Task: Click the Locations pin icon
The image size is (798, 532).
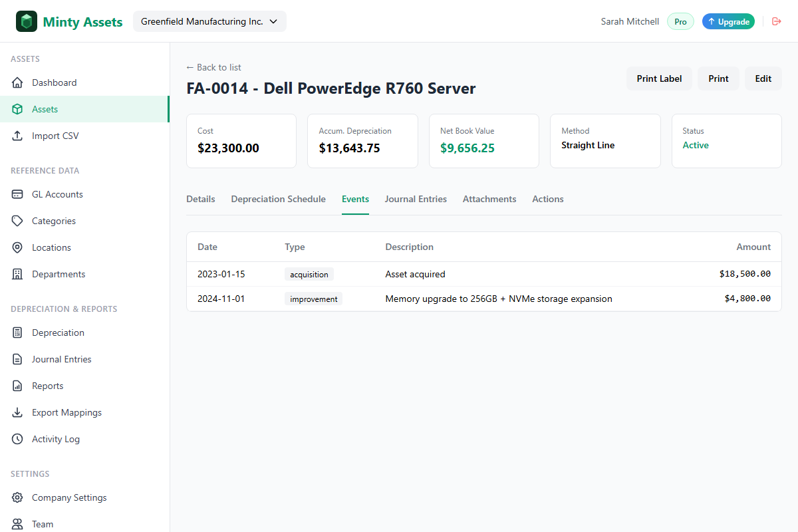Action: tap(17, 247)
